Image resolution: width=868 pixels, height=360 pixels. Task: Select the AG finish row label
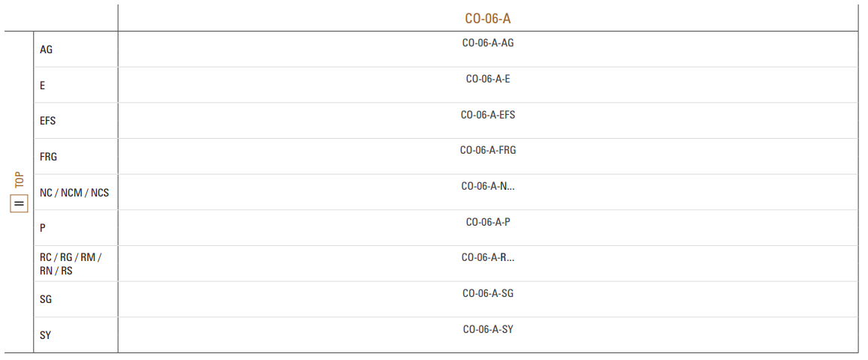point(47,49)
